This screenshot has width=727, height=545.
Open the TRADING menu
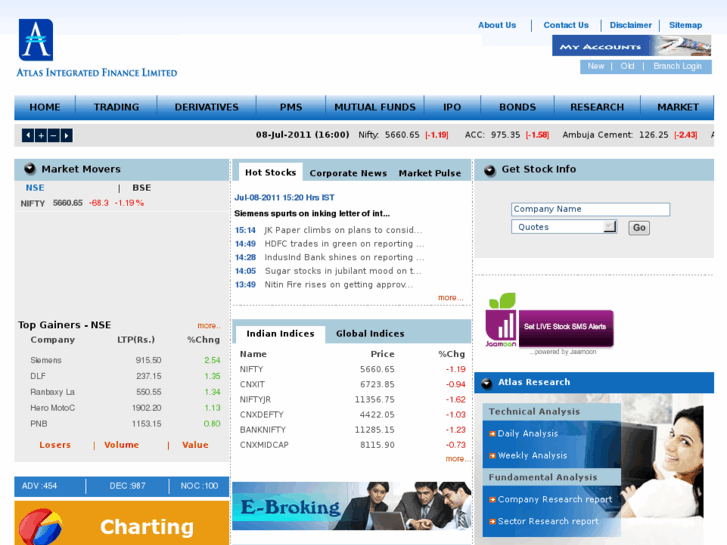click(x=116, y=107)
